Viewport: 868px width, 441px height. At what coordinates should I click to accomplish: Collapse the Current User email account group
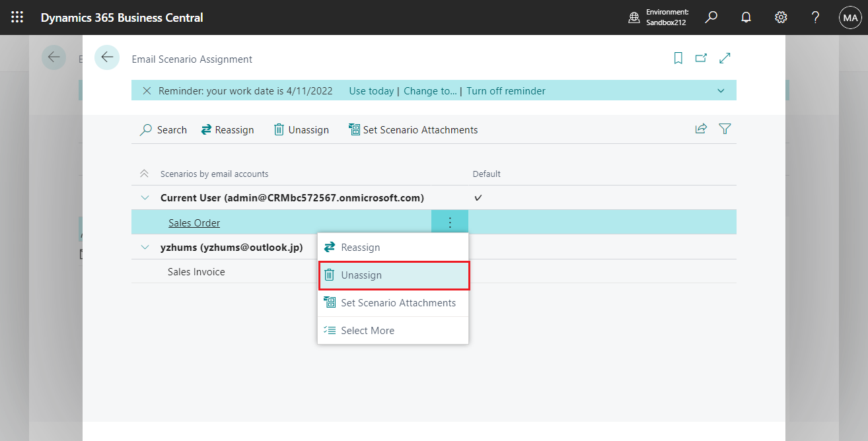coord(145,197)
